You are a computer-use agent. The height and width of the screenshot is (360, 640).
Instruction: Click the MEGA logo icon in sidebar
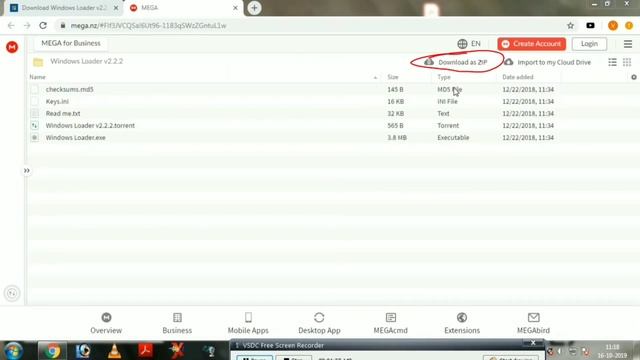pyautogui.click(x=12, y=47)
